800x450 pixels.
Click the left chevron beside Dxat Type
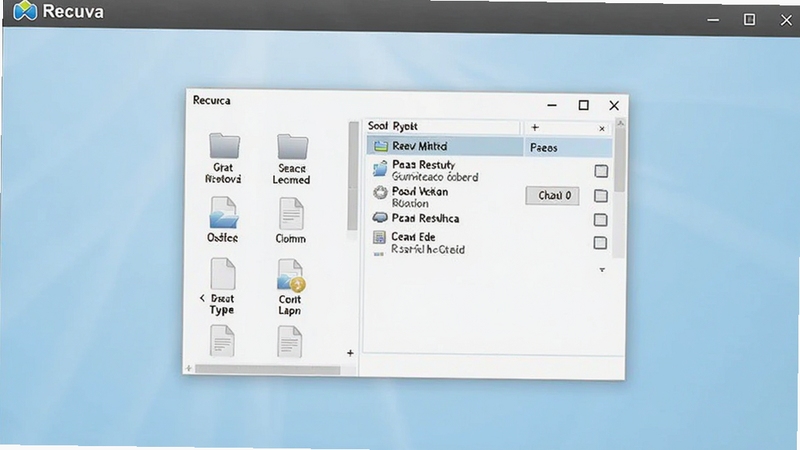tap(202, 298)
